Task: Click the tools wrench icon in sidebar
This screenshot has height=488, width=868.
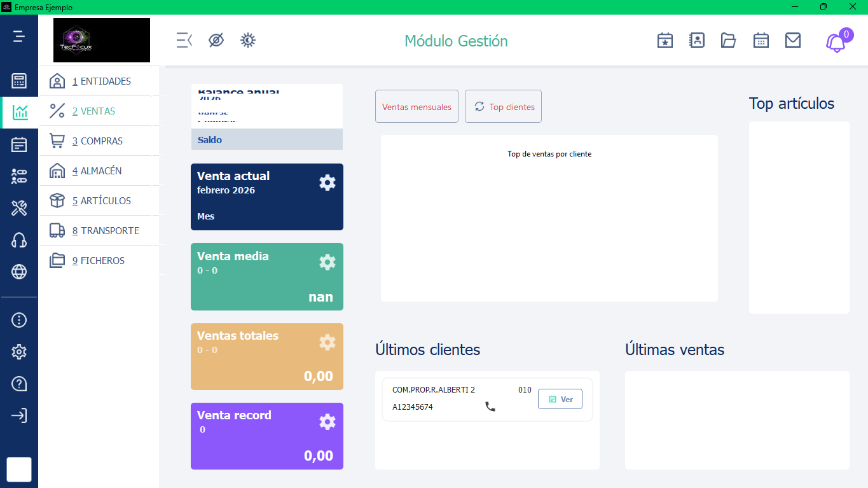Action: pos(19,208)
